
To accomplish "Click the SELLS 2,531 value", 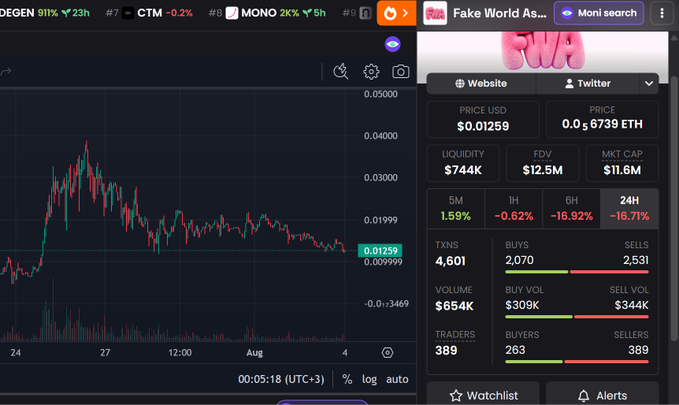I will (x=636, y=260).
